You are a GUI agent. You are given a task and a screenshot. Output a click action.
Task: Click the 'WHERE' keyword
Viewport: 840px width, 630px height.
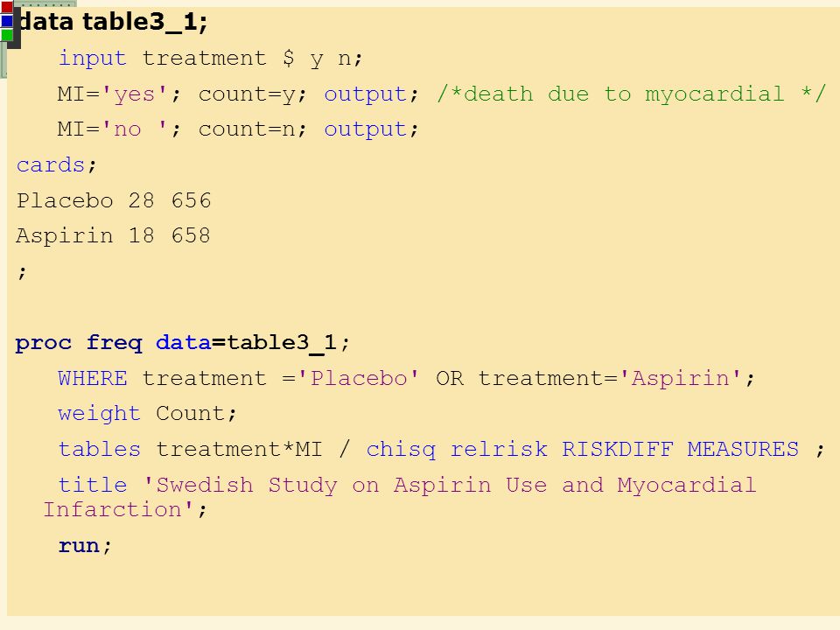[92, 378]
